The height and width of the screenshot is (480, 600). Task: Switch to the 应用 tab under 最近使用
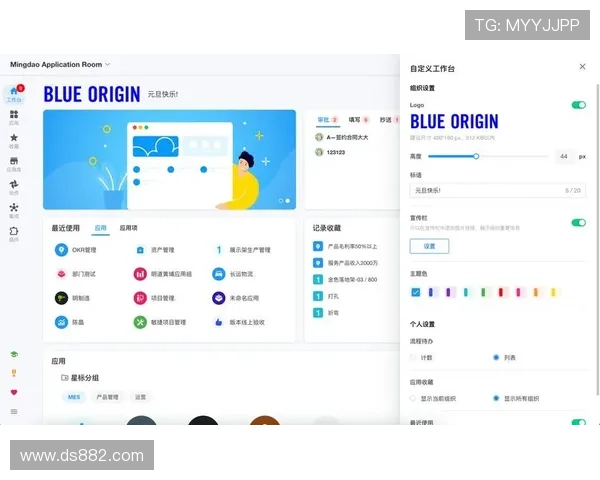pos(101,228)
